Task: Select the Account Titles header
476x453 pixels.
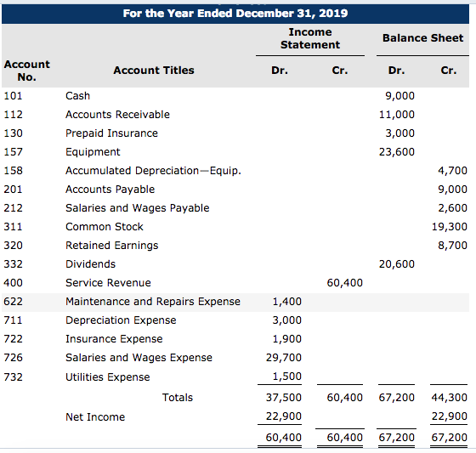Action: [x=154, y=71]
